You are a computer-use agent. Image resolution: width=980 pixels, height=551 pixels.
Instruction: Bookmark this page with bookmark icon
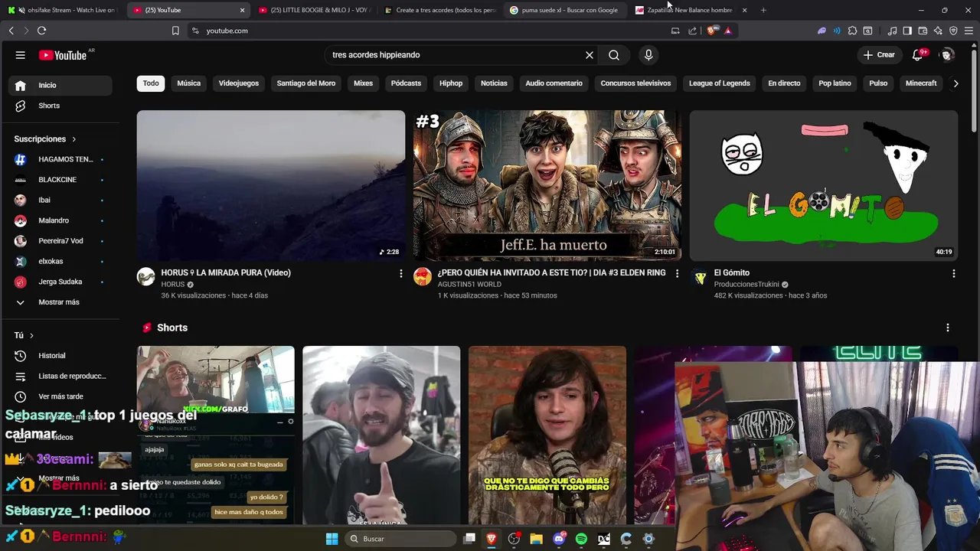coord(175,31)
